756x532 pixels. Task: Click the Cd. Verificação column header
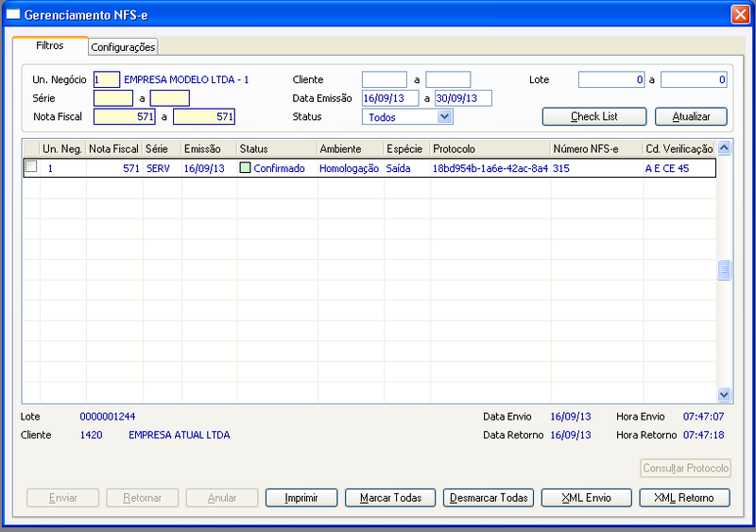(x=679, y=149)
